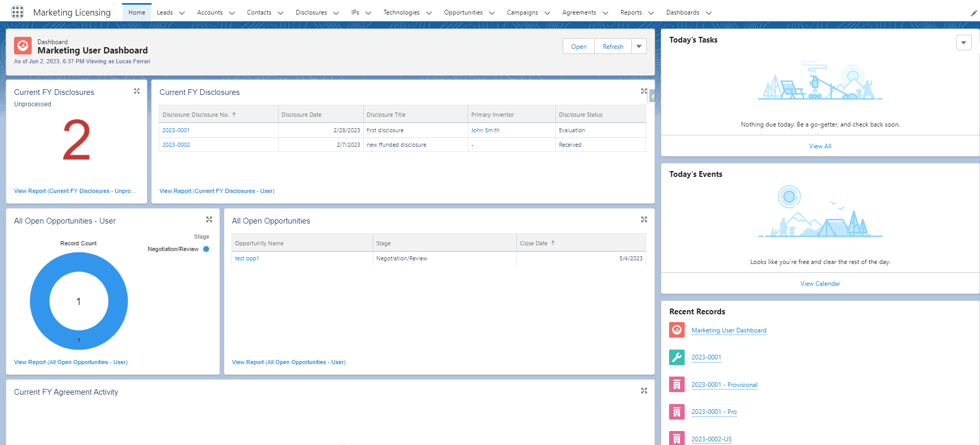The height and width of the screenshot is (445, 980).
Task: Click the dashboard icon in Recent Records
Action: [x=677, y=330]
